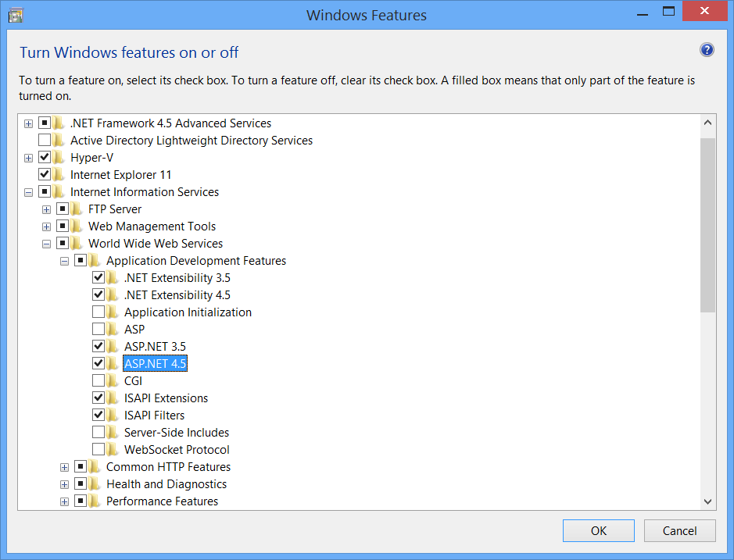Screen dimensions: 734x560
Task: Expand .NET Framework 4.5 Advanced Services
Action: click(x=29, y=124)
